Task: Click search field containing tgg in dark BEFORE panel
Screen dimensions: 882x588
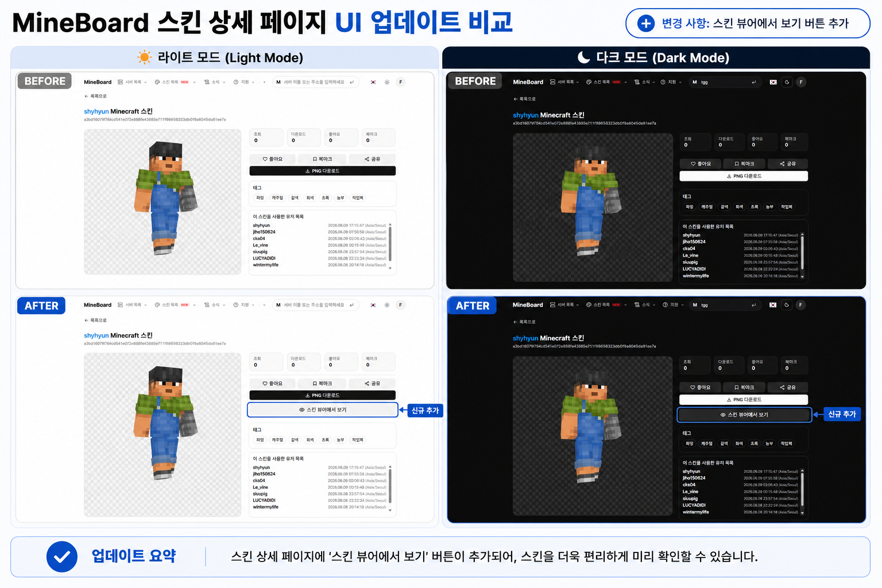Action: click(726, 82)
